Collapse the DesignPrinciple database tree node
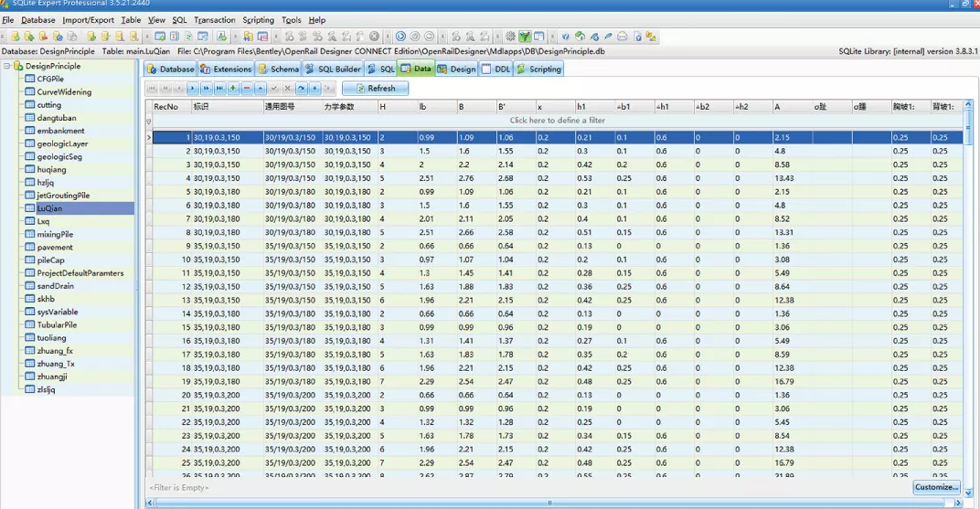Image resolution: width=980 pixels, height=509 pixels. 7,66
